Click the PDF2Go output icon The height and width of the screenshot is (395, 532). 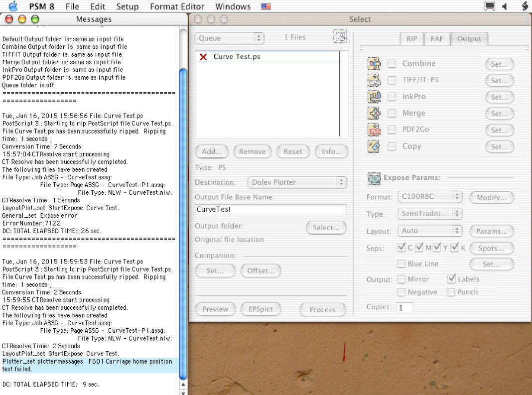pos(374,130)
